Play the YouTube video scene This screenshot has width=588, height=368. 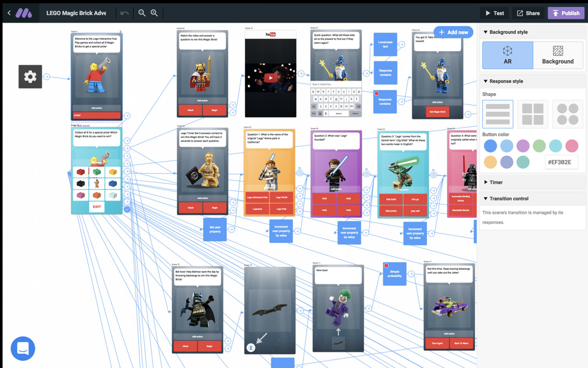click(271, 77)
